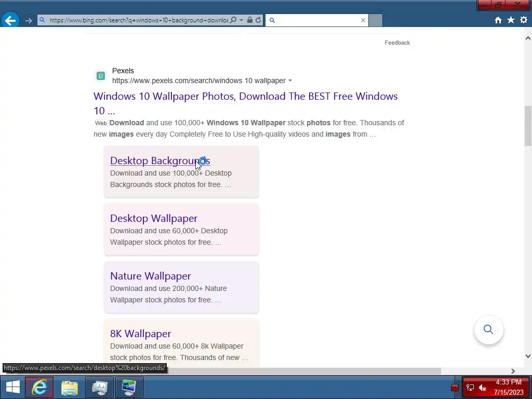Open the 8K Wallpaper link
The image size is (532, 399).
click(x=140, y=334)
